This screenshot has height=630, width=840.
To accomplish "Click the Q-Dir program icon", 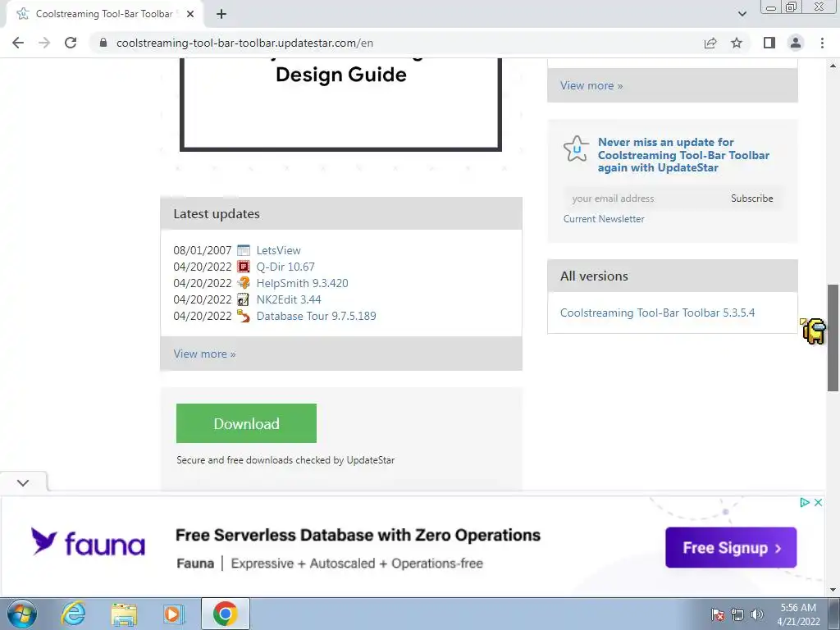I will (x=244, y=267).
